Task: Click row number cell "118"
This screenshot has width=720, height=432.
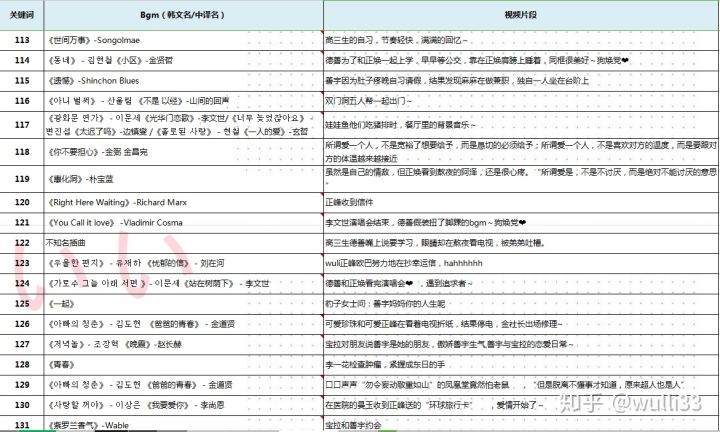Action: [22, 152]
